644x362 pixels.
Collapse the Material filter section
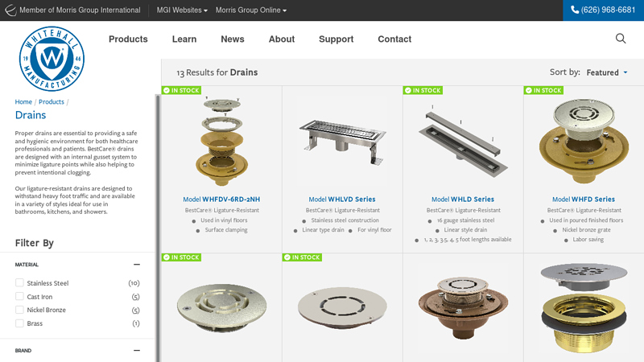coord(137,265)
